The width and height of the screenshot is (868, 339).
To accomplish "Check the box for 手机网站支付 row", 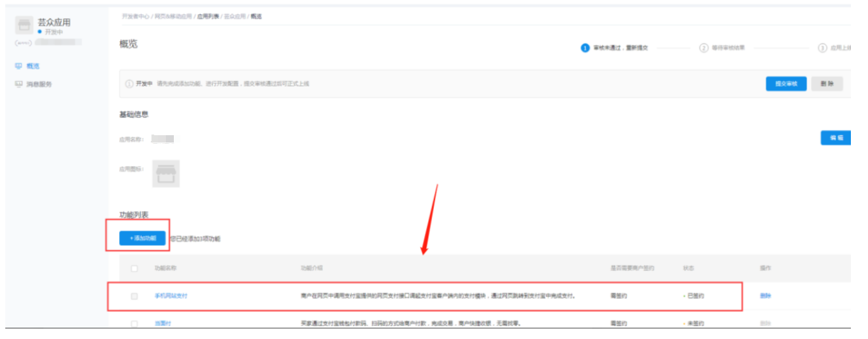I will [134, 296].
